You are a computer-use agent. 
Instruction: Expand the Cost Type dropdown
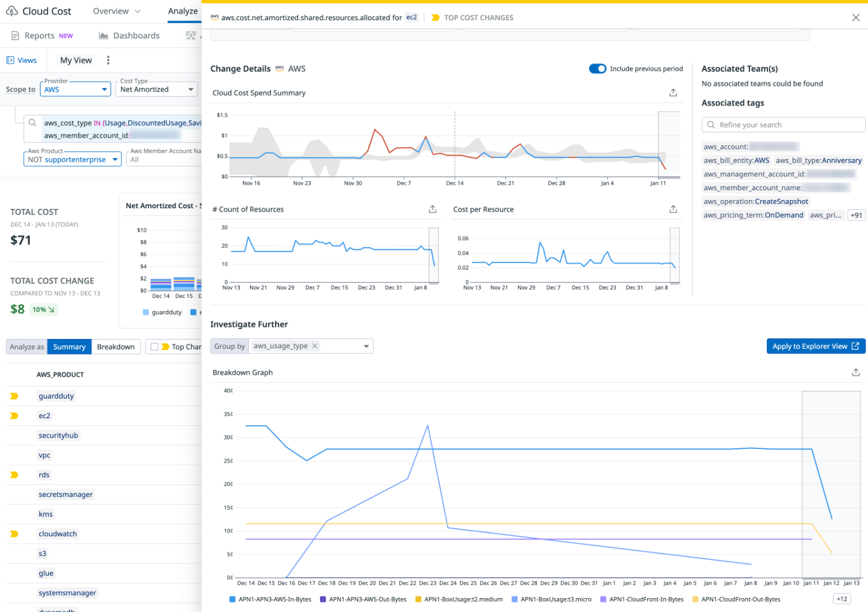coord(156,90)
